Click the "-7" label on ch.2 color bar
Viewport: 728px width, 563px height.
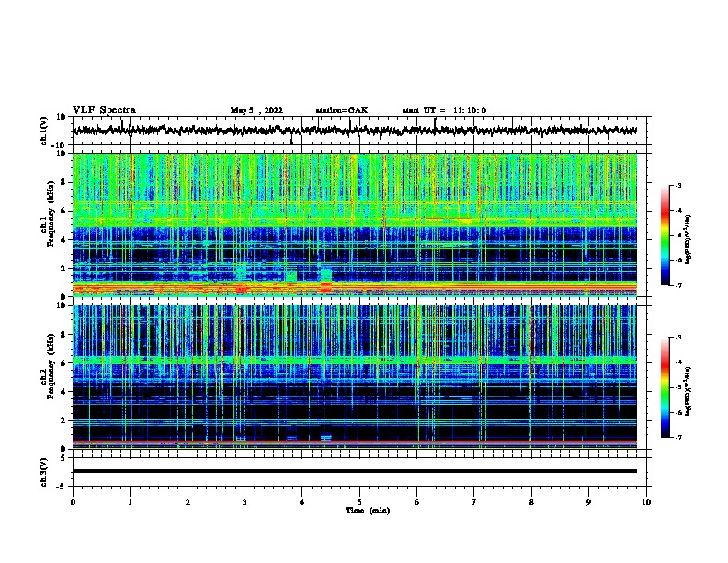tap(678, 437)
